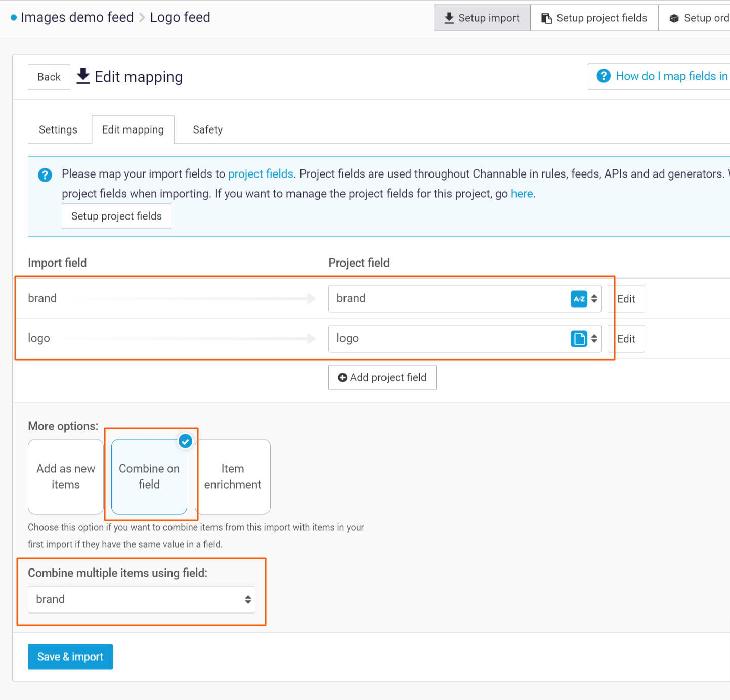The height and width of the screenshot is (700, 730).
Task: Select the Item enrichment option
Action: coord(233,476)
